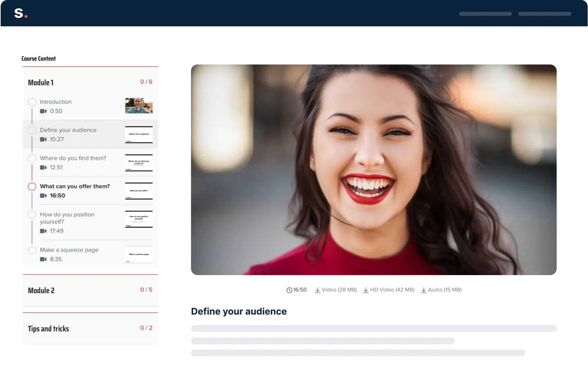The height and width of the screenshot is (385, 588).
Task: Toggle the completion circle for 'Define your audience'
Action: click(32, 130)
